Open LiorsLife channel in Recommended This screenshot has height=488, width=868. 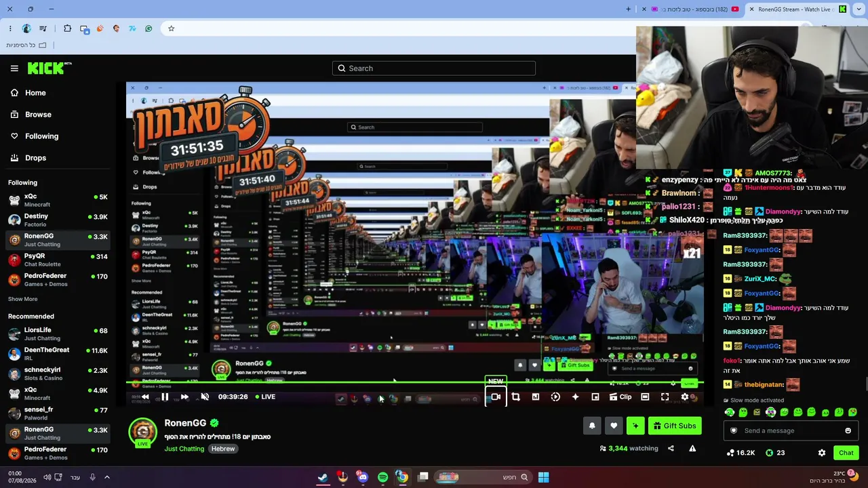(x=58, y=333)
